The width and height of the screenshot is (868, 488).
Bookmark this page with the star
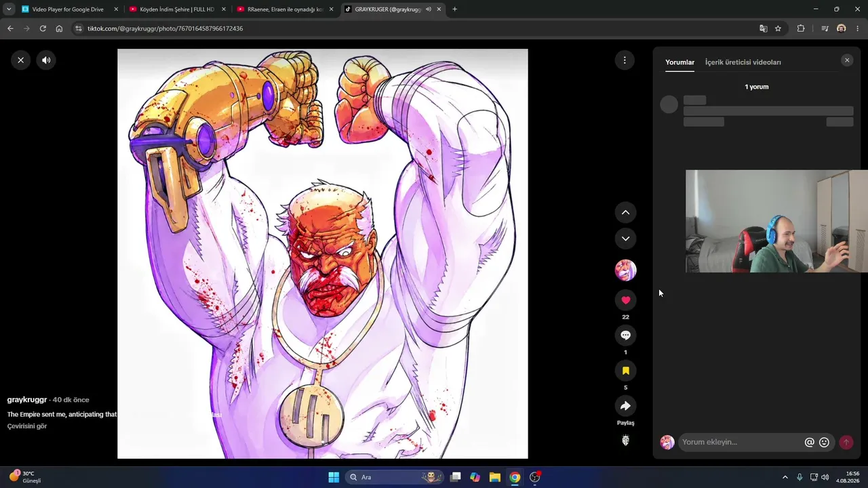(x=778, y=28)
